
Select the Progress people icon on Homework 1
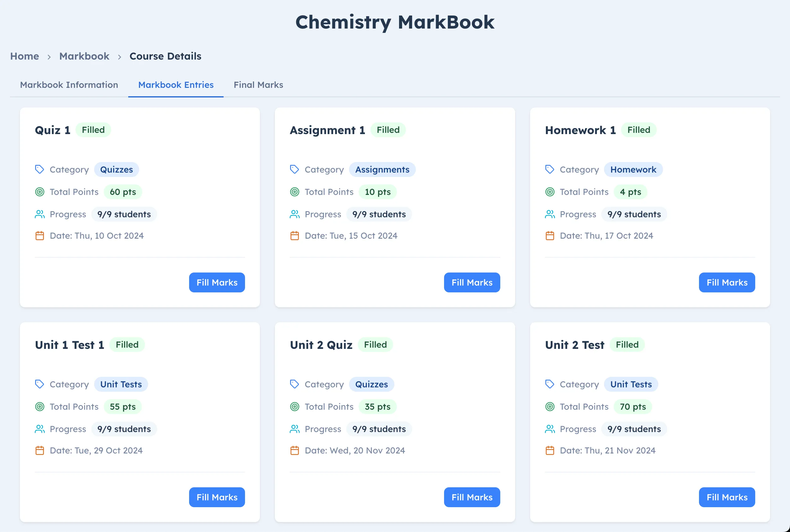click(550, 214)
